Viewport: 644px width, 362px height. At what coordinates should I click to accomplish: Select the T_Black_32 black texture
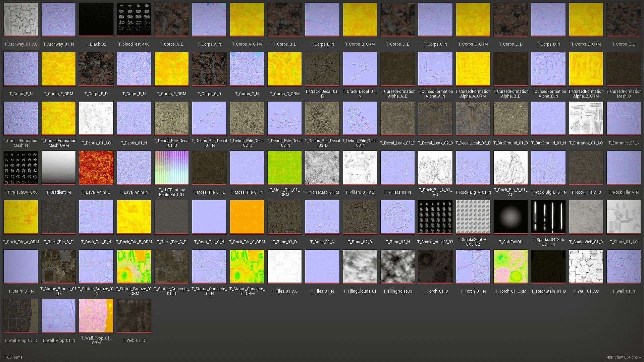pyautogui.click(x=96, y=19)
